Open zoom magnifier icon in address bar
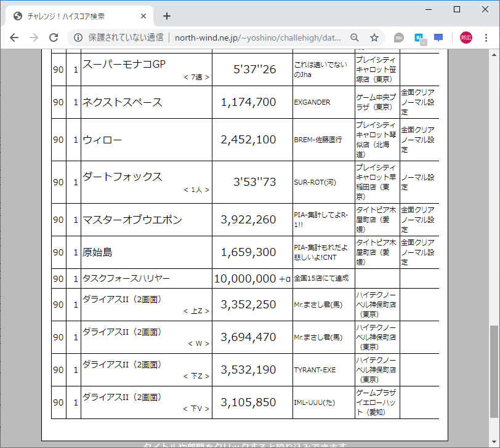The width and height of the screenshot is (500, 448). point(354,38)
